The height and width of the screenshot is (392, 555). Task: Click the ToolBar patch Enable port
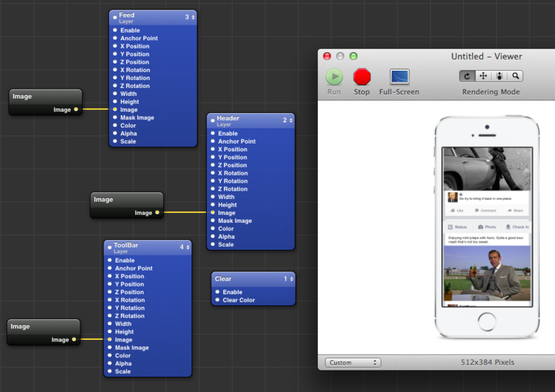tap(110, 260)
